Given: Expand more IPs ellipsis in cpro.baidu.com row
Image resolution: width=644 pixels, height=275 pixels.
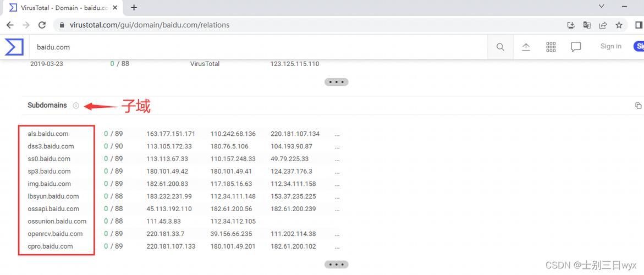Looking at the screenshot, I should 337,248.
